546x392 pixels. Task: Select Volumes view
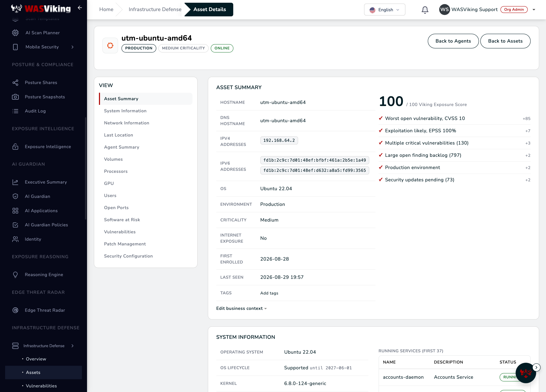click(x=146, y=159)
